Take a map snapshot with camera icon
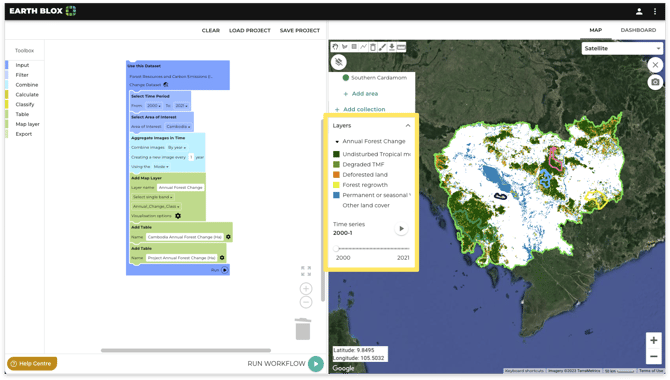670x380 pixels. click(655, 82)
